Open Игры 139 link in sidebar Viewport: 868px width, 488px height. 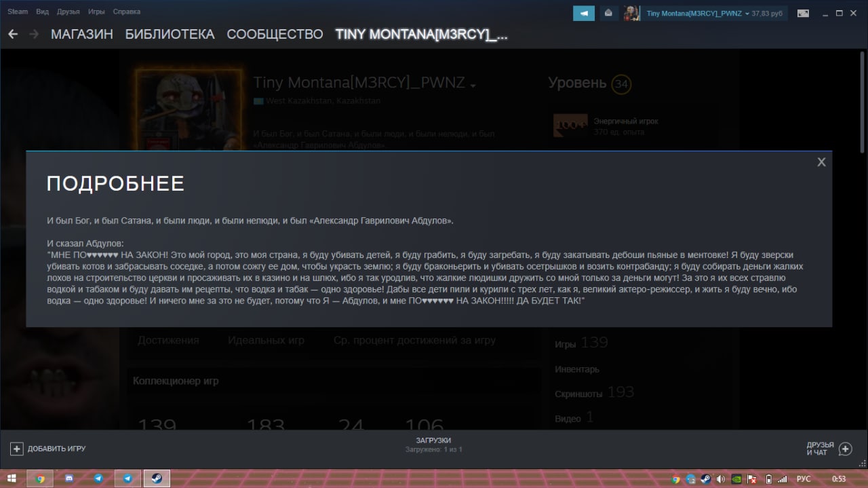pos(581,343)
